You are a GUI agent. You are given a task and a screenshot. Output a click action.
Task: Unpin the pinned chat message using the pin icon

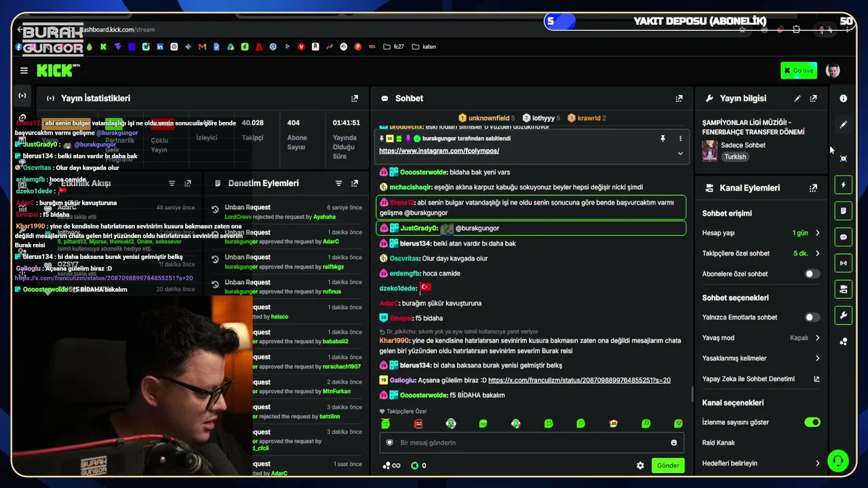663,138
